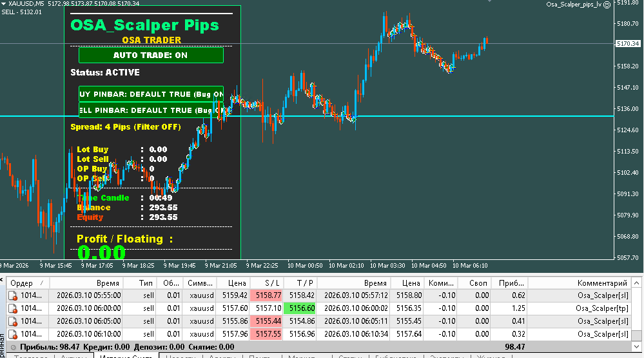The height and width of the screenshot is (358, 644).
Task: Click the Прибыль: 98.47 summary text
Action: point(50,347)
